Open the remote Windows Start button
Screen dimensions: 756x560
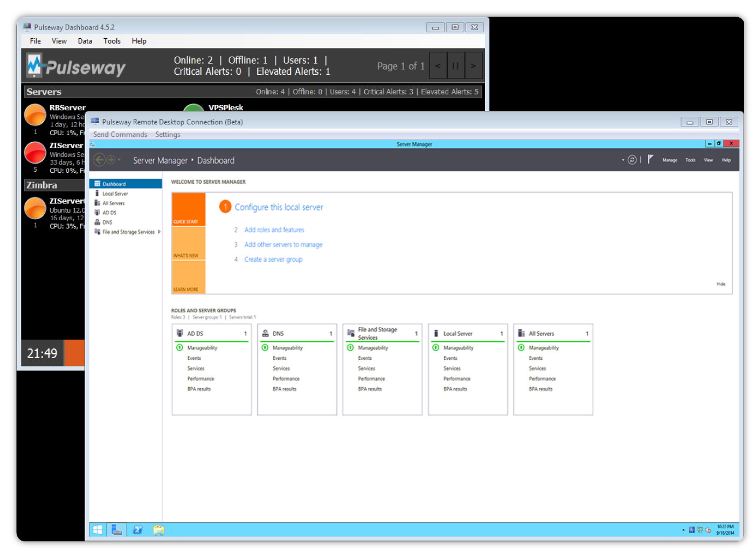click(98, 530)
